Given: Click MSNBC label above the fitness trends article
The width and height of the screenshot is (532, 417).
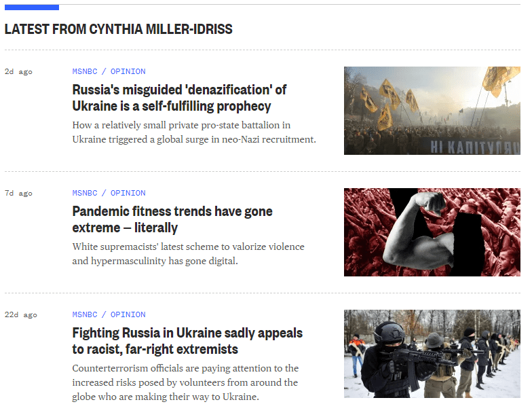Looking at the screenshot, I should point(85,193).
